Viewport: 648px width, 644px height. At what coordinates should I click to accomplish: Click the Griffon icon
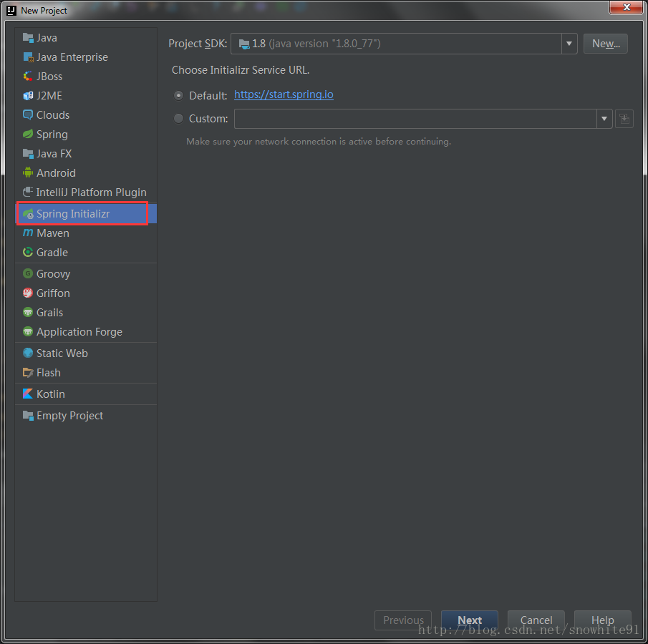(28, 293)
